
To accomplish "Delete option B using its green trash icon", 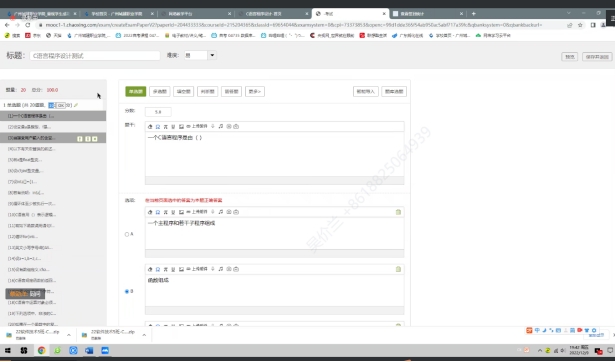I will 398,269.
